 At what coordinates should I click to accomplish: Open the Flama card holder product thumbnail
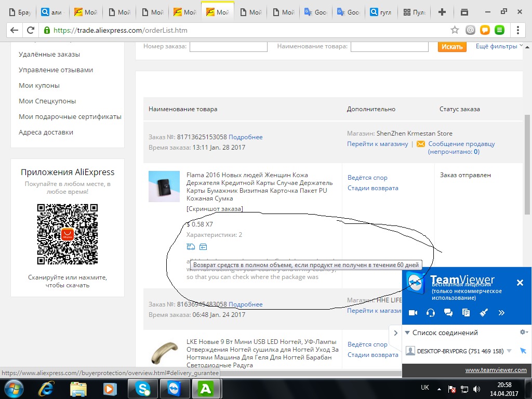point(164,187)
